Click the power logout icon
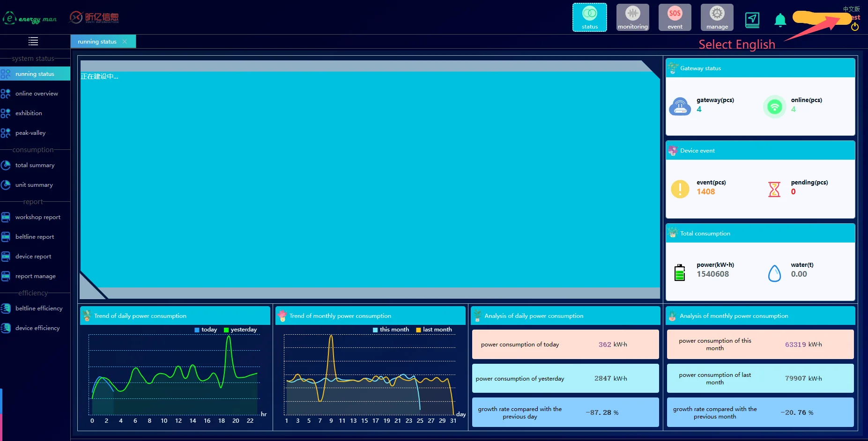 pos(855,27)
